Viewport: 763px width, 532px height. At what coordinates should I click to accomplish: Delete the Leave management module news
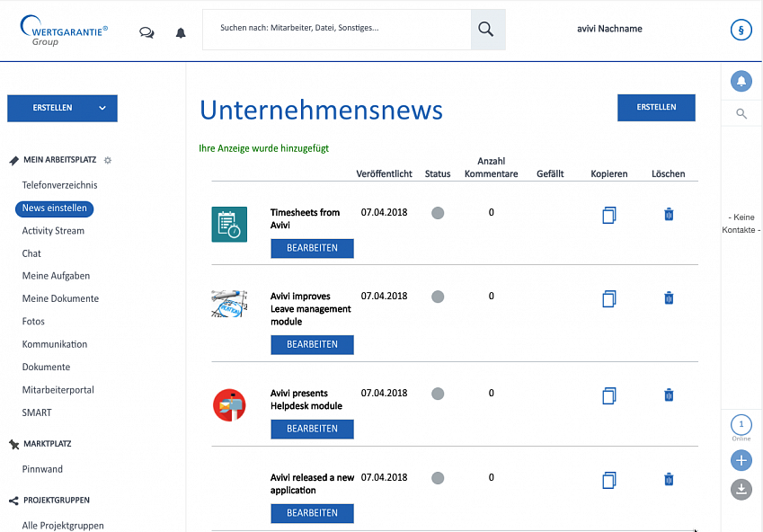coord(669,297)
